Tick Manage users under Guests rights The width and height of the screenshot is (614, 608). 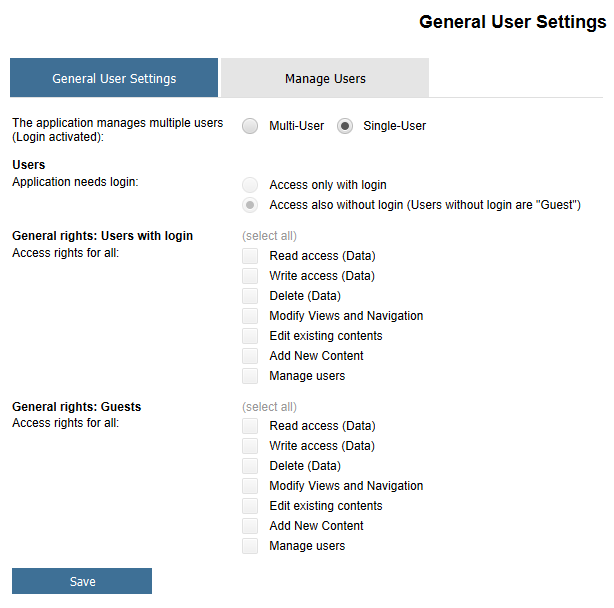pyautogui.click(x=250, y=546)
